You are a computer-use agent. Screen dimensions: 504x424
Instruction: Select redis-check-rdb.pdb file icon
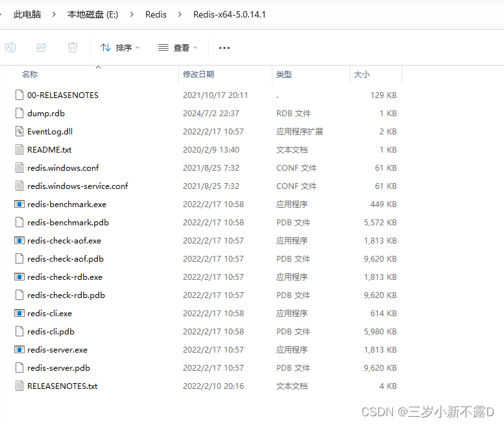(19, 295)
